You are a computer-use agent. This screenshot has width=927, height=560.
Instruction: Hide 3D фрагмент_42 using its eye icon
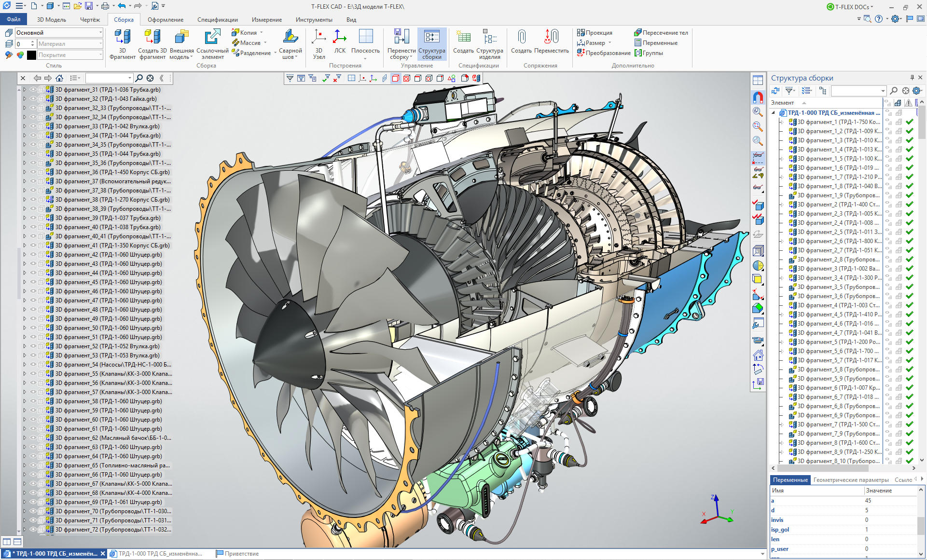click(x=33, y=255)
